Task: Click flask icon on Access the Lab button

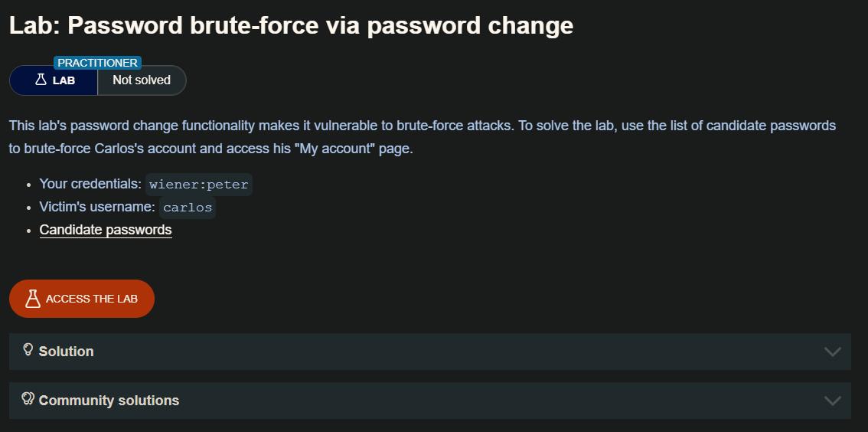Action: pos(32,299)
